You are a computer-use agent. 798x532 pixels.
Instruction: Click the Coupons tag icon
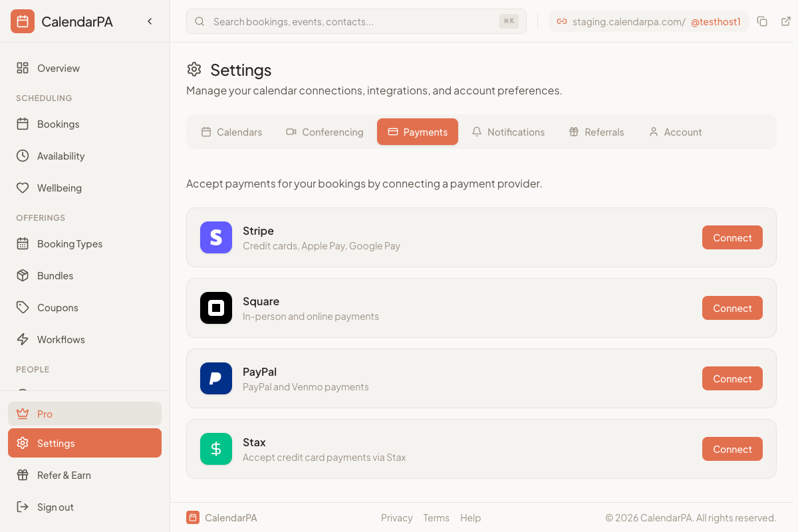point(23,307)
